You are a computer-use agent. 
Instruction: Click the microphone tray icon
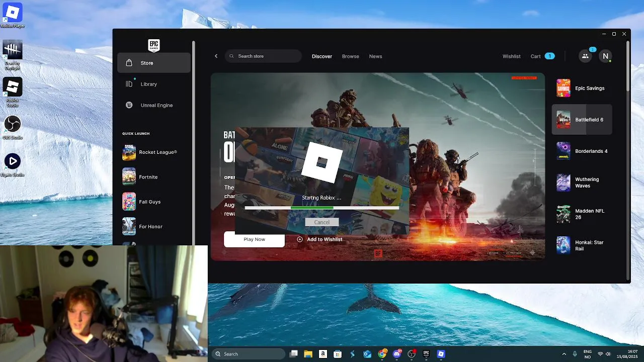click(x=575, y=354)
